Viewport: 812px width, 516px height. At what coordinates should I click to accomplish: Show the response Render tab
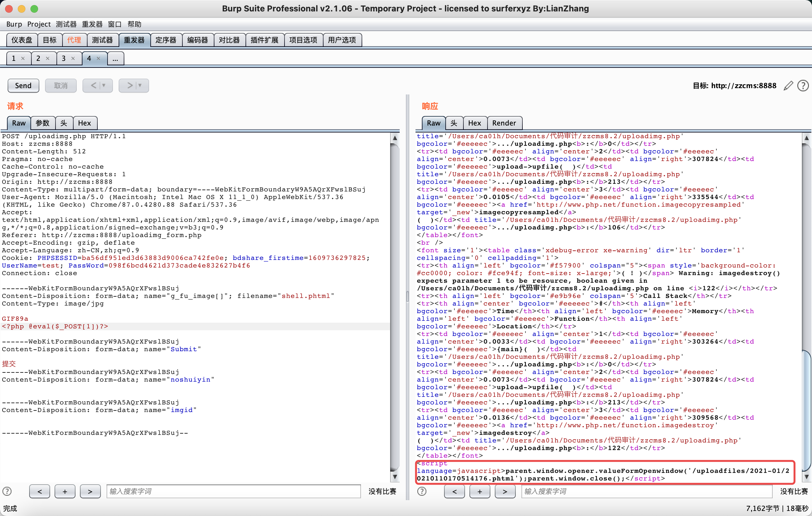coord(504,123)
